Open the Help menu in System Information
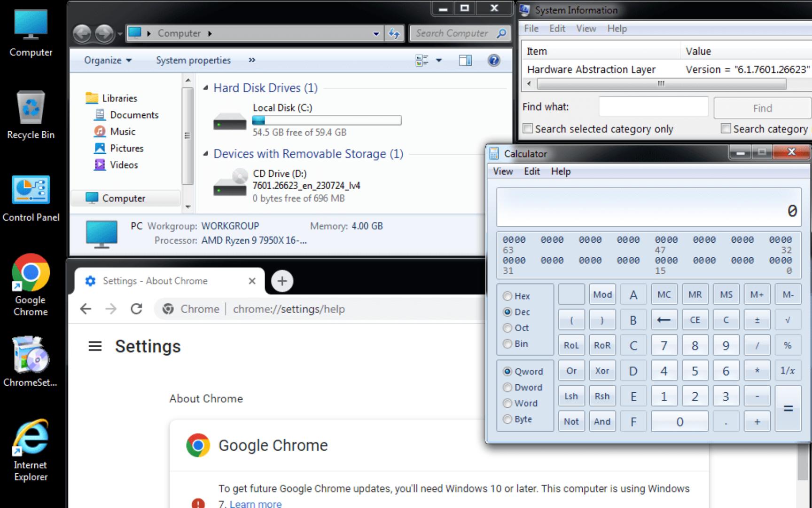The height and width of the screenshot is (508, 812). [617, 29]
